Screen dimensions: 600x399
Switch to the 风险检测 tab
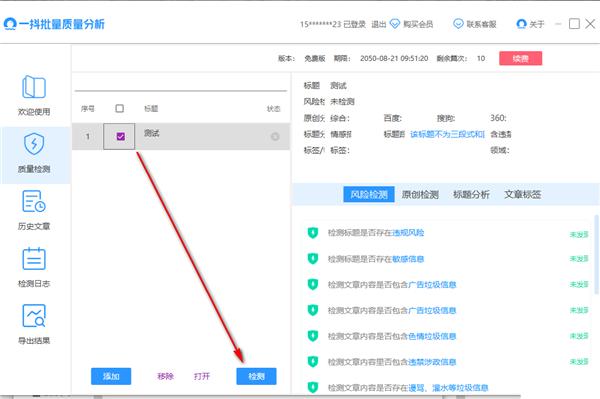coord(369,194)
